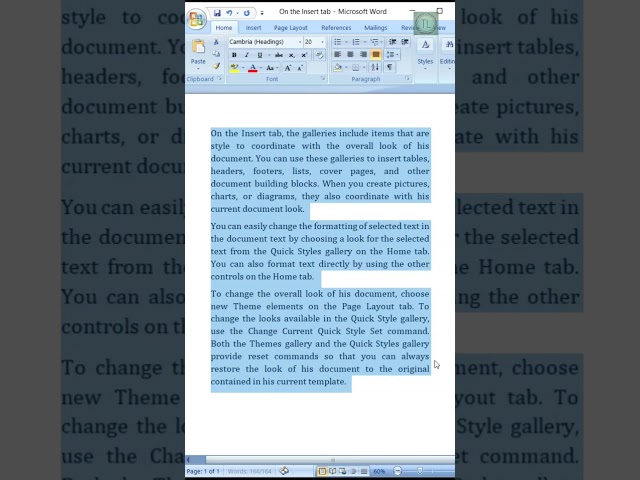Open word count from Words: 164/164
The width and height of the screenshot is (640, 480).
[x=249, y=471]
